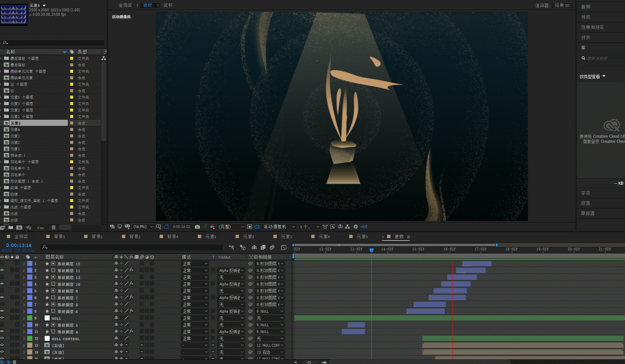Image resolution: width=625 pixels, height=364 pixels.
Task: Open the project flowchart view icon
Action: coord(103,59)
